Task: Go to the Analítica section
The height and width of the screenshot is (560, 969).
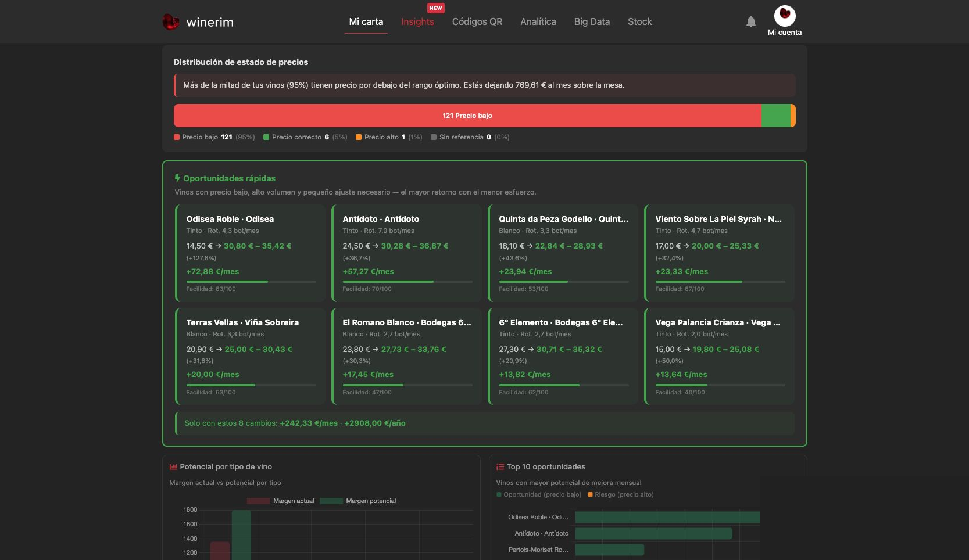Action: [x=538, y=21]
